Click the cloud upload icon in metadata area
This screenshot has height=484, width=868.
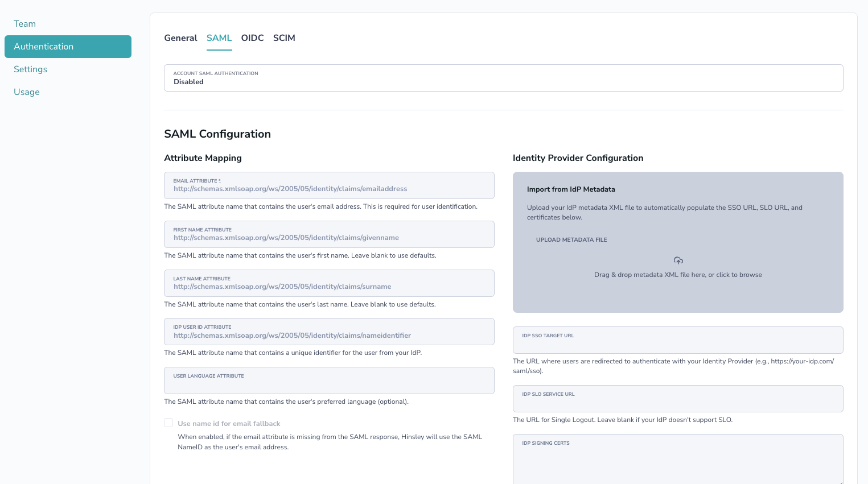(x=678, y=260)
